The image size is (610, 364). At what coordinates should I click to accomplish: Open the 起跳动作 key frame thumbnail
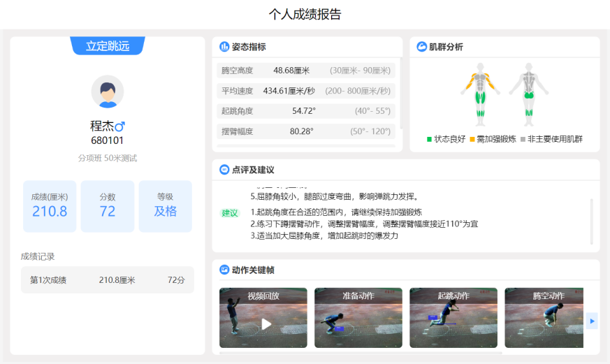pos(453,318)
